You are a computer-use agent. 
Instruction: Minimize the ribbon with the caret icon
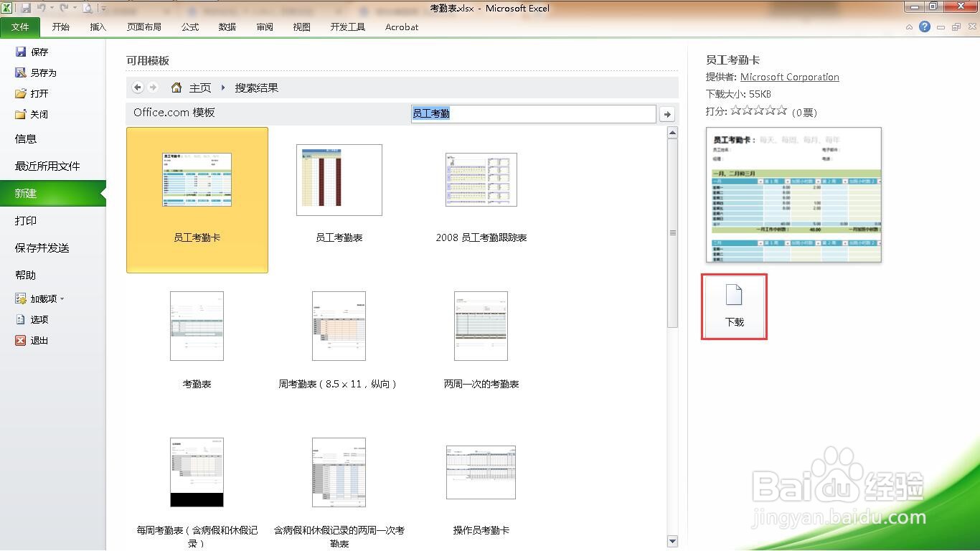[910, 27]
